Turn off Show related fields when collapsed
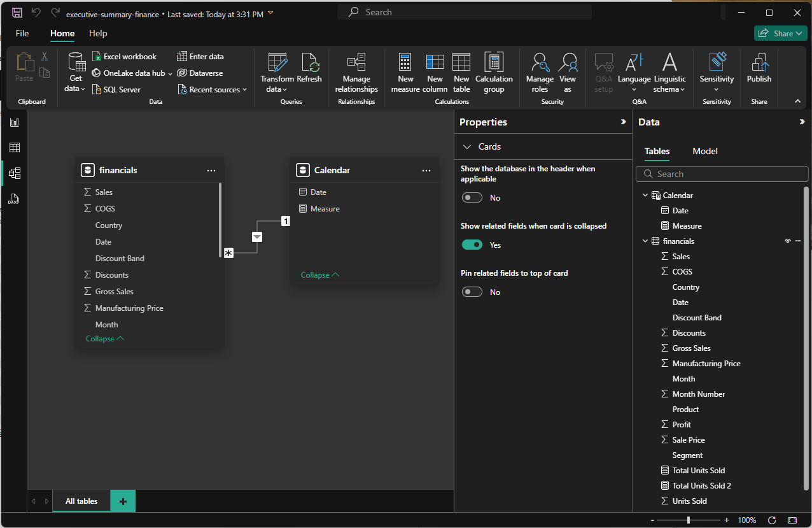The image size is (812, 528). click(x=472, y=245)
